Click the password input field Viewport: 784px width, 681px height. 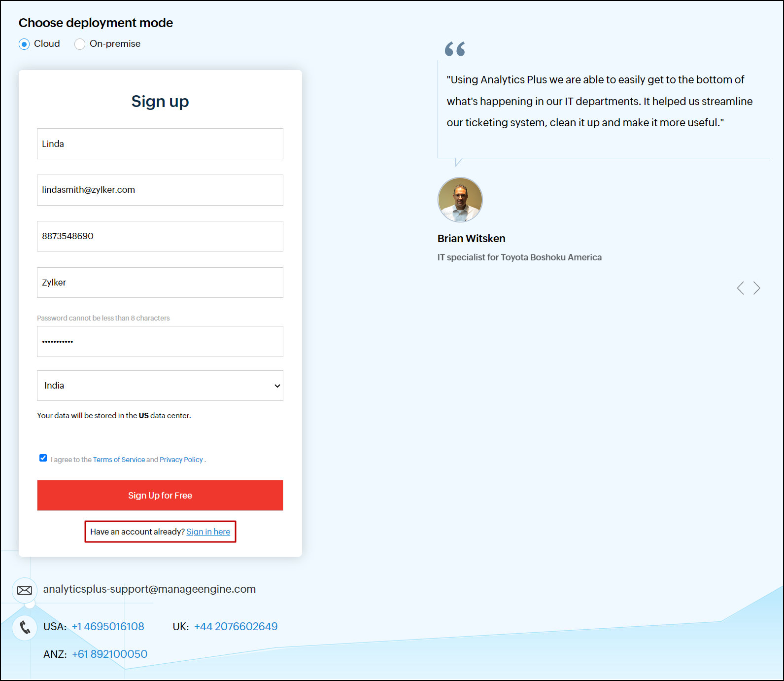click(160, 341)
